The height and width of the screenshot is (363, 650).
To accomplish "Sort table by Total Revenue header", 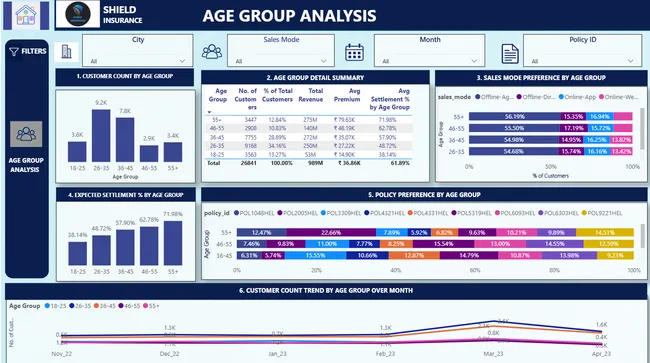I will pyautogui.click(x=311, y=95).
